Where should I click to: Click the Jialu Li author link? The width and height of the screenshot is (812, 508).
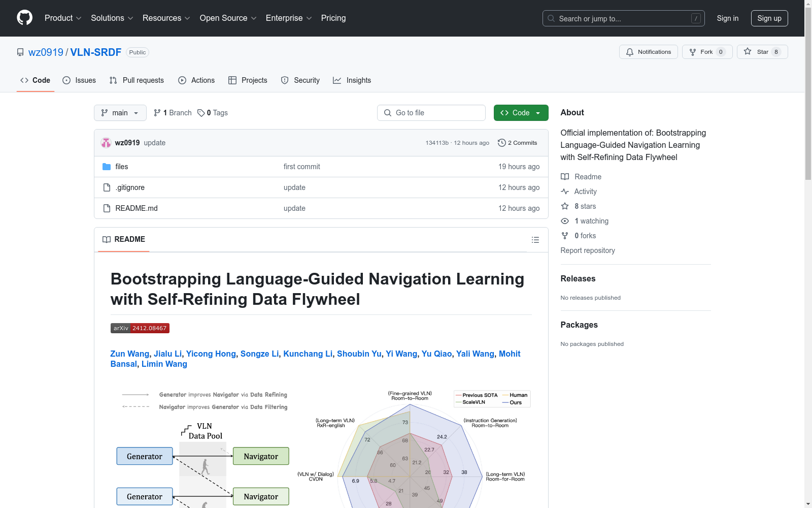click(x=167, y=354)
